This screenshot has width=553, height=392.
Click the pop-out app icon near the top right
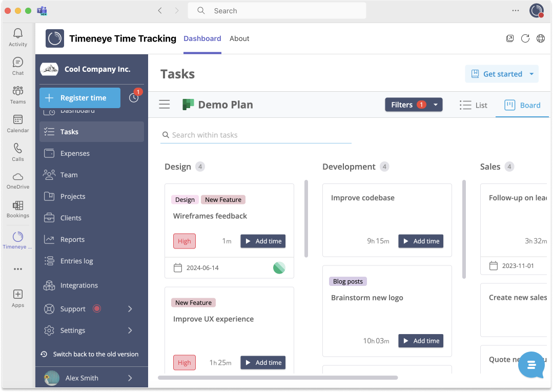click(509, 38)
